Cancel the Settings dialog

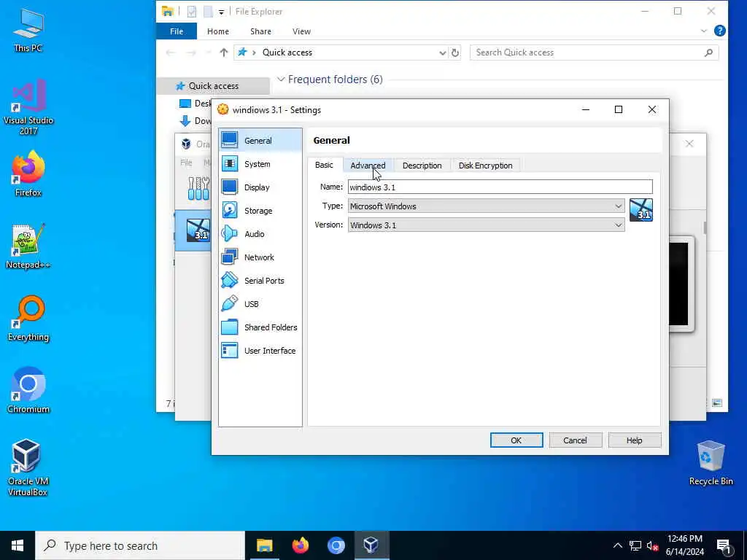point(575,440)
